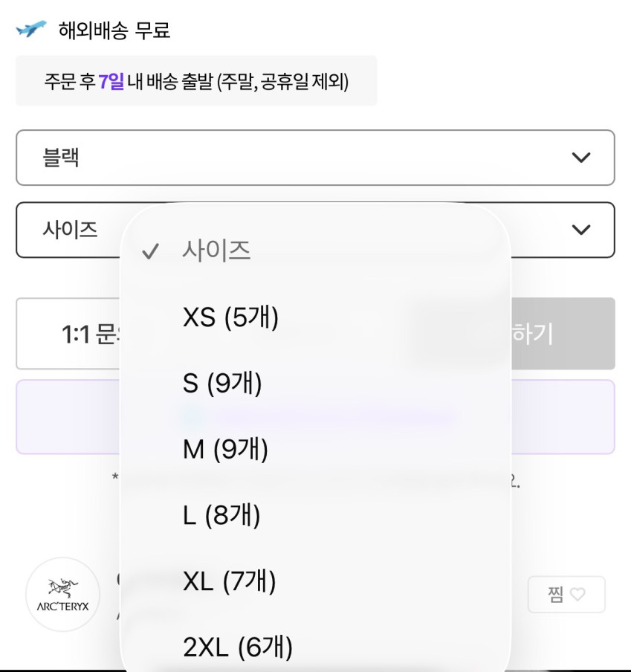Image resolution: width=631 pixels, height=672 pixels.
Task: Choose size XS (5개)
Action: pyautogui.click(x=230, y=317)
